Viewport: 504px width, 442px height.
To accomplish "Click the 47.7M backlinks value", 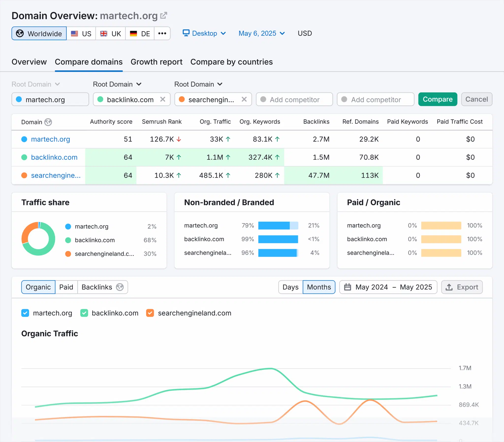I will pyautogui.click(x=319, y=175).
